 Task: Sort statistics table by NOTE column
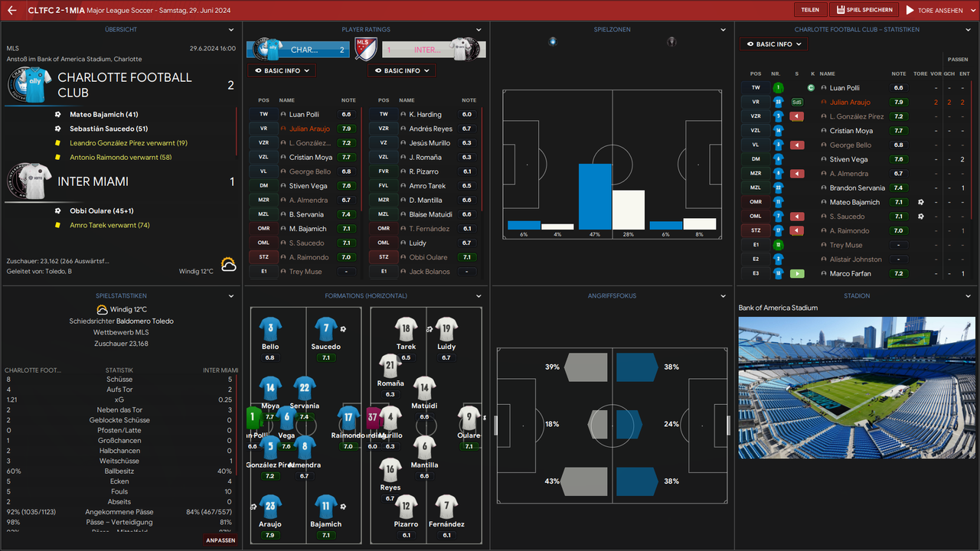coord(899,73)
